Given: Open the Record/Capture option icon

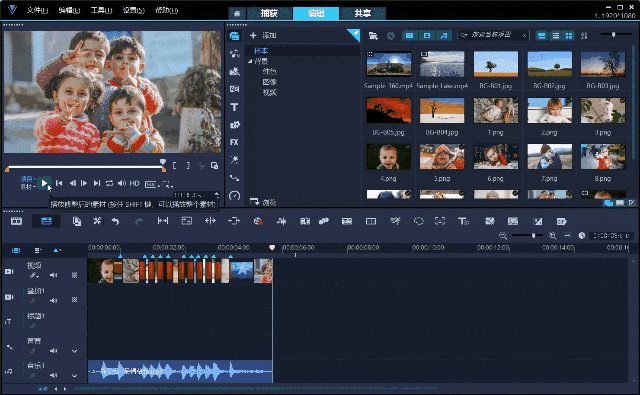Looking at the screenshot, I should (x=258, y=221).
